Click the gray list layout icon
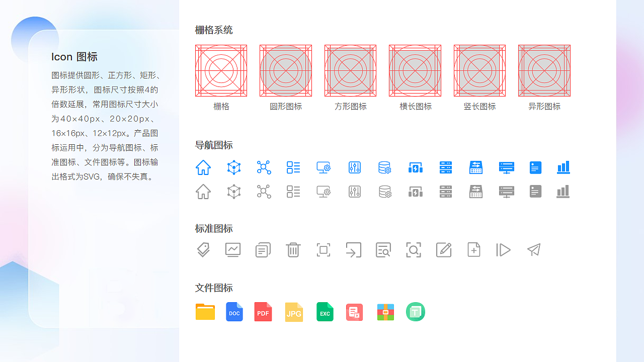The height and width of the screenshot is (362, 644). point(293,192)
